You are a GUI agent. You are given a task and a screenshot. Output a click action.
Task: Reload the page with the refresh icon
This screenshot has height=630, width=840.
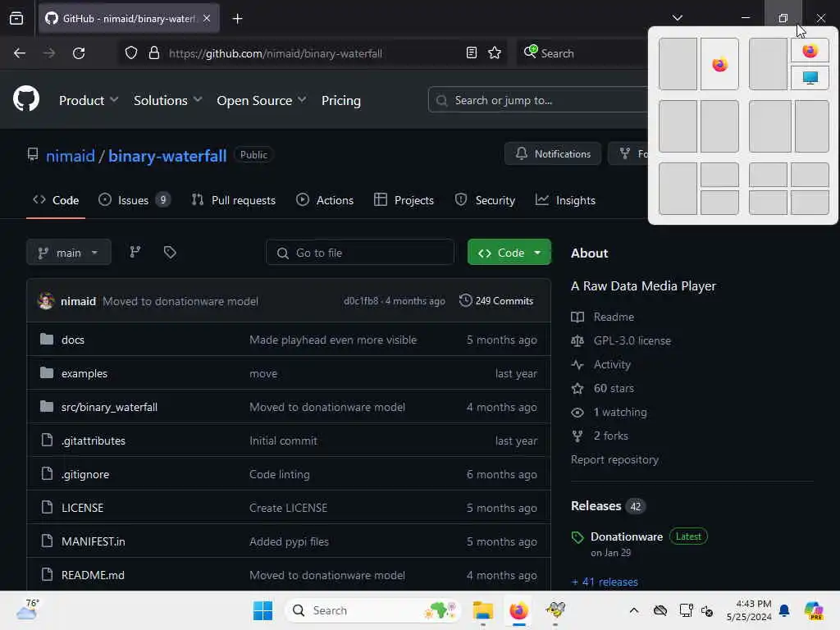79,53
